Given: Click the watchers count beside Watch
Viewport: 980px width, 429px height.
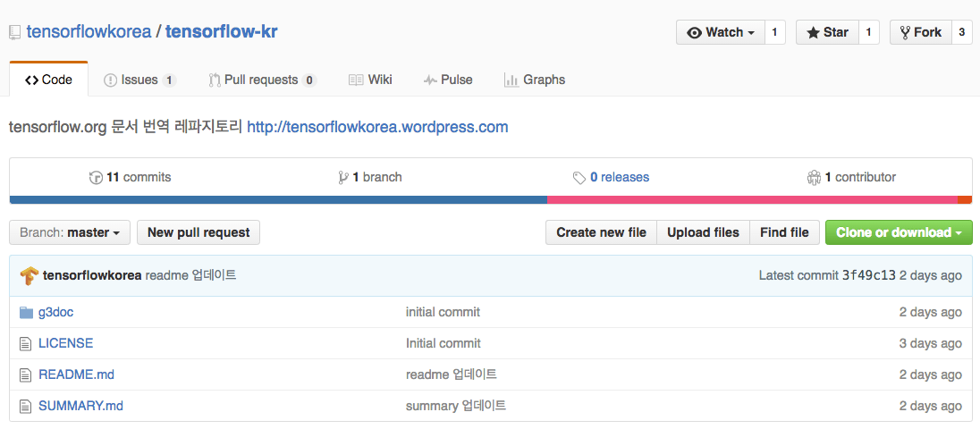Looking at the screenshot, I should click(x=774, y=32).
